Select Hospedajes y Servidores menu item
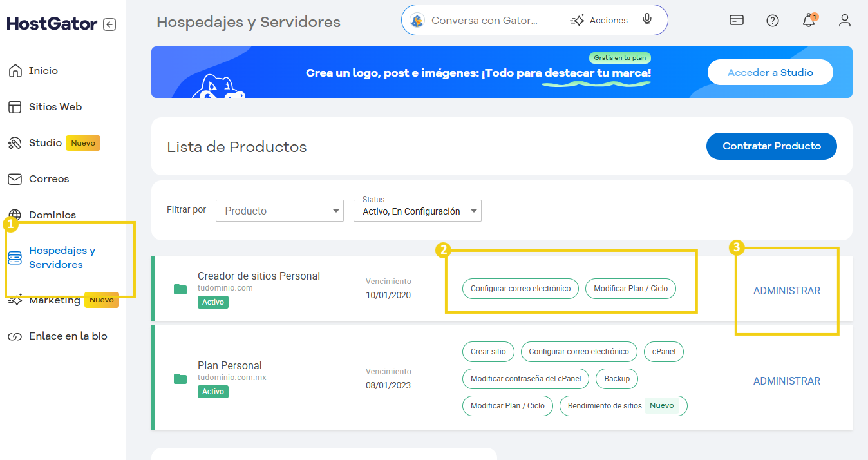 coord(62,258)
